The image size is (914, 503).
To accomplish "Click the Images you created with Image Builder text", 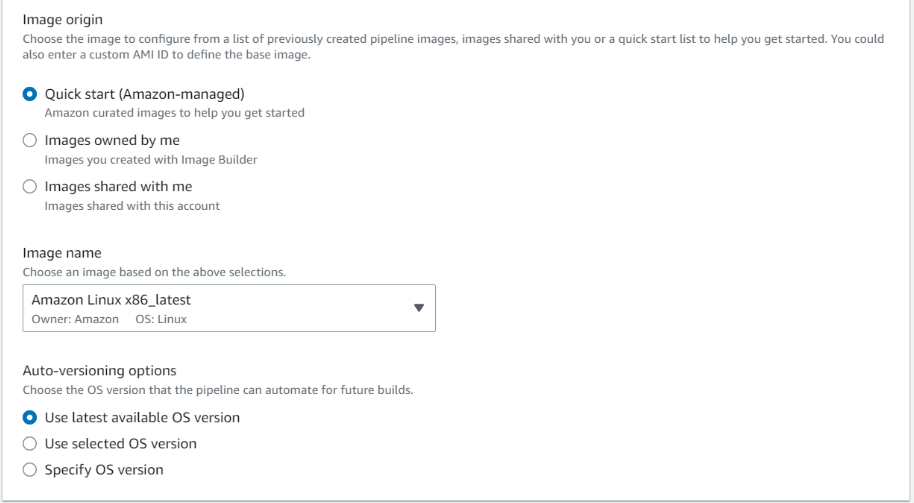I will pos(152,159).
